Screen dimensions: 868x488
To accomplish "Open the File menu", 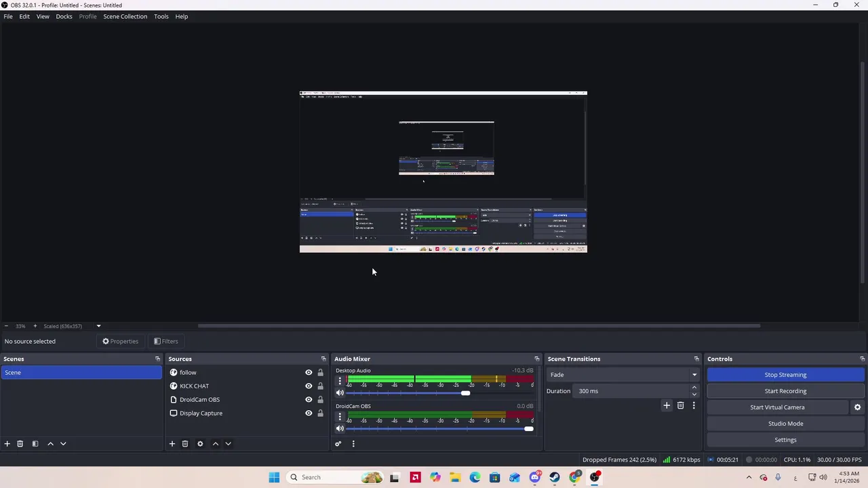I will click(x=8, y=16).
